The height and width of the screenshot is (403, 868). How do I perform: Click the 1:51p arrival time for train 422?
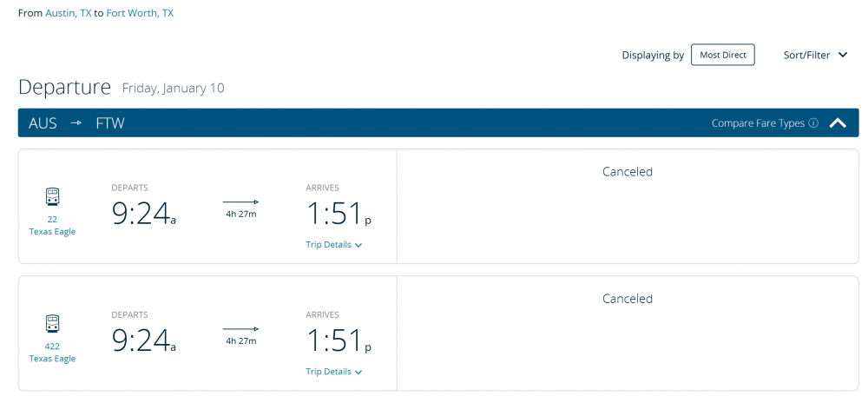[339, 340]
